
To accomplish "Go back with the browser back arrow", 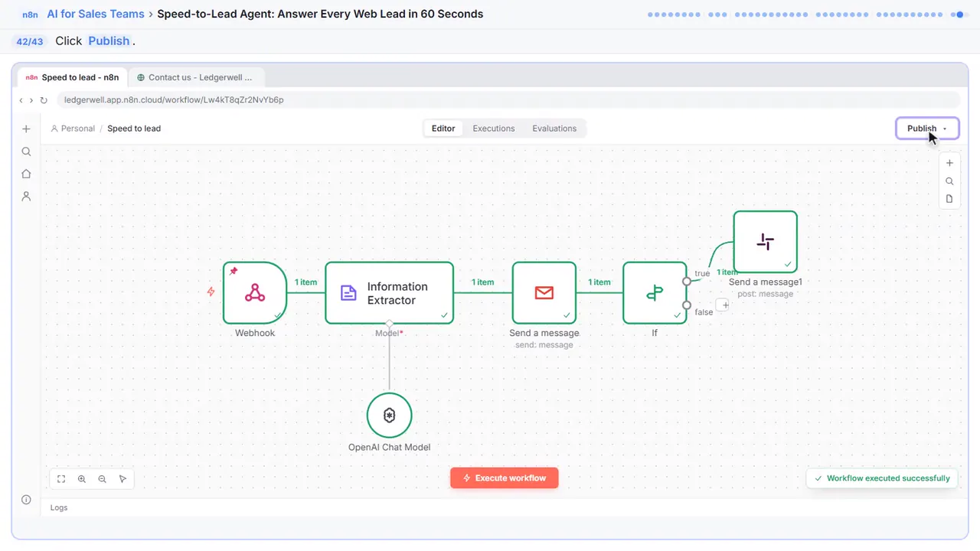I will coord(21,100).
